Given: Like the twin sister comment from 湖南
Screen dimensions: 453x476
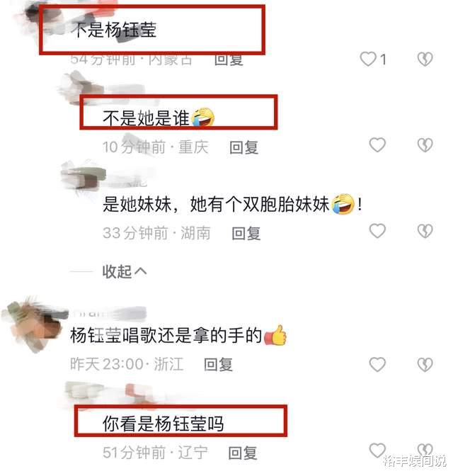Looking at the screenshot, I should click(377, 231).
